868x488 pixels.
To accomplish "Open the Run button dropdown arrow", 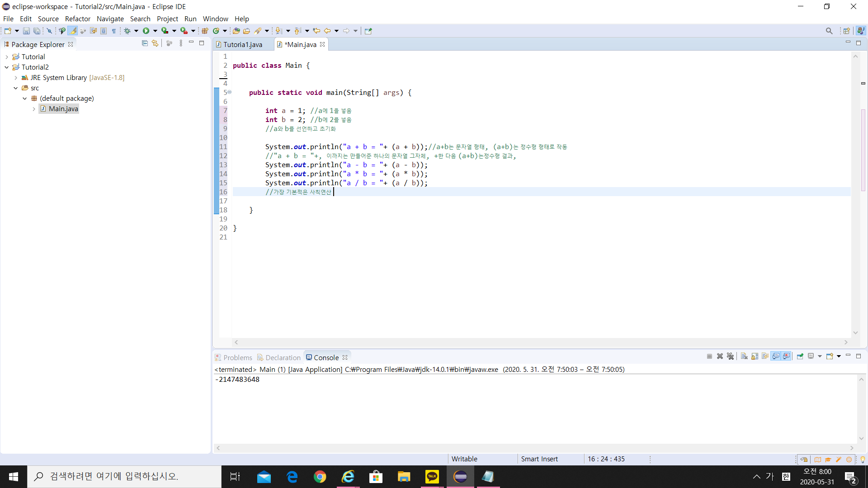I will tap(155, 31).
